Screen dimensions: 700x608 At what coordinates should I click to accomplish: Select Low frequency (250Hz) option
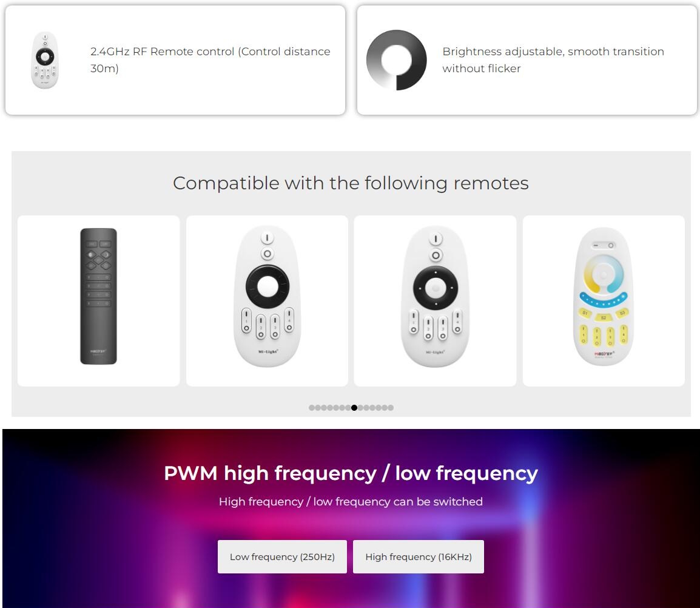coord(282,556)
